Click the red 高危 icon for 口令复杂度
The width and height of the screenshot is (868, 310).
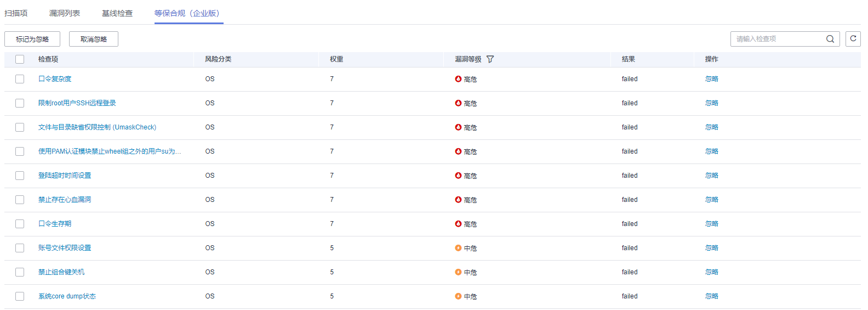[x=458, y=79]
